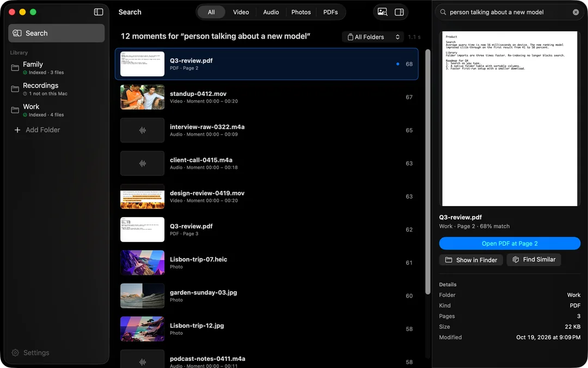The height and width of the screenshot is (368, 588).
Task: Click the '12 moments for' results heading
Action: [215, 36]
